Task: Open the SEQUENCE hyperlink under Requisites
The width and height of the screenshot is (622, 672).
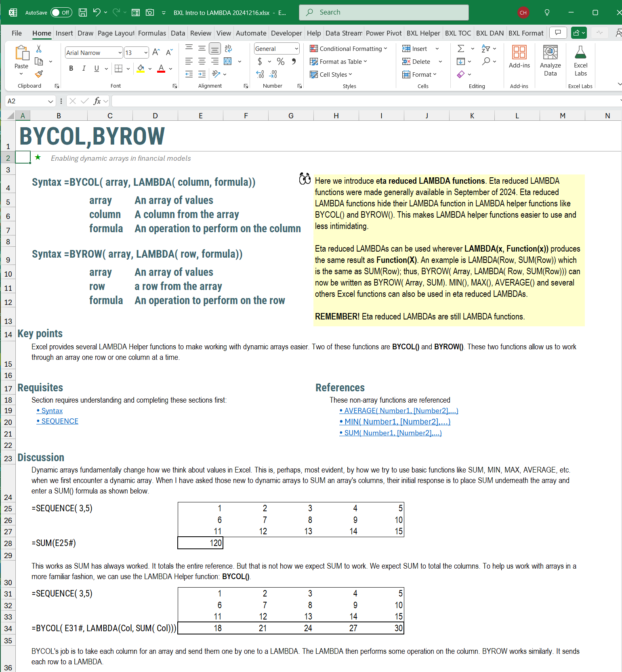Action: 57,421
